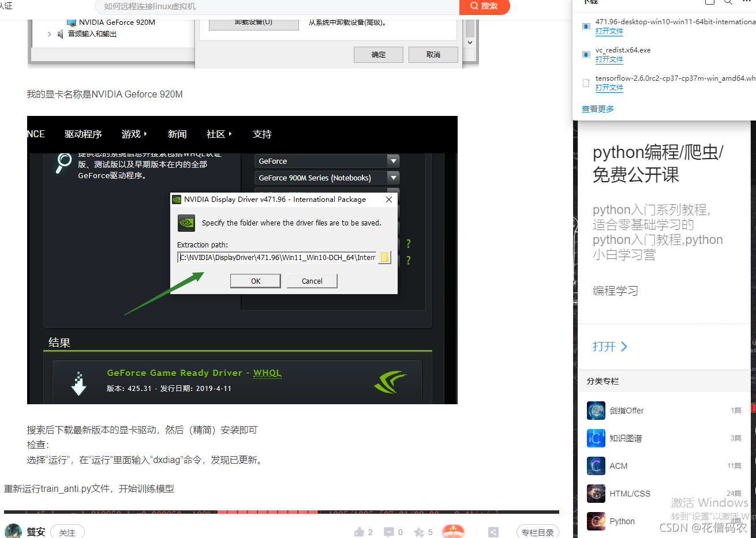Open the ACM column link
The height and width of the screenshot is (538, 756).
tap(619, 466)
